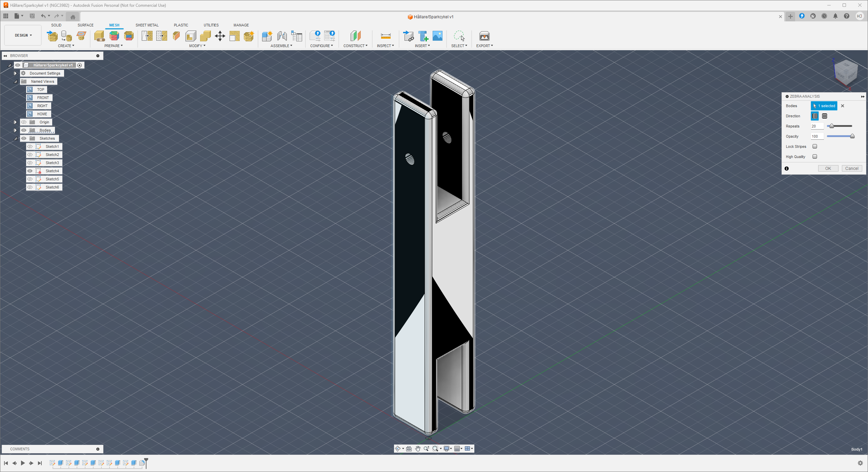
Task: Expand the Bodies tree node
Action: click(x=15, y=130)
